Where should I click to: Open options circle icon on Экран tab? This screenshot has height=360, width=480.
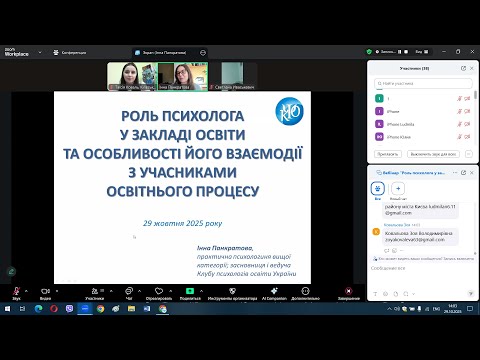coord(203,53)
